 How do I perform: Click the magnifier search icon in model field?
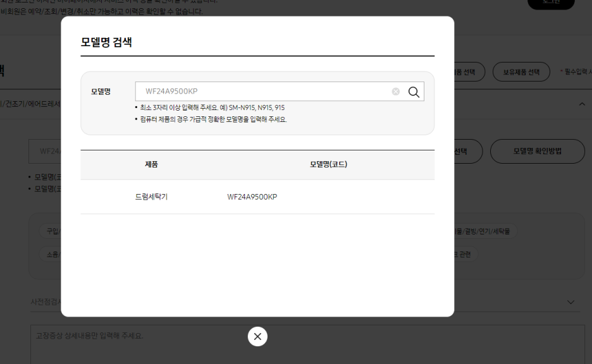pos(414,92)
